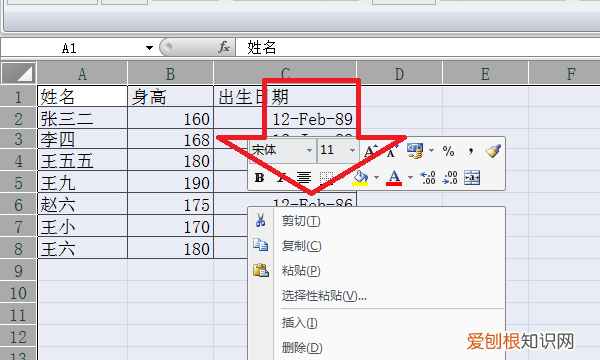Select row 12 header
The height and width of the screenshot is (360, 600).
click(18, 337)
